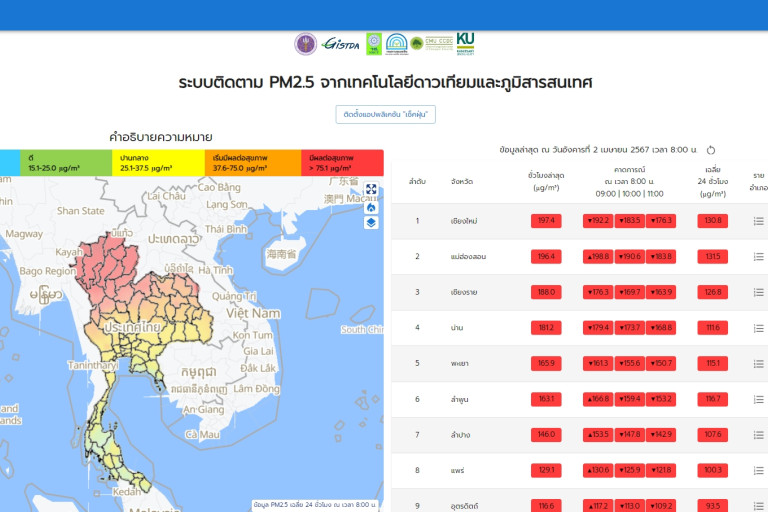Open district list icon for น่าน
The height and width of the screenshot is (512, 768).
[758, 328]
